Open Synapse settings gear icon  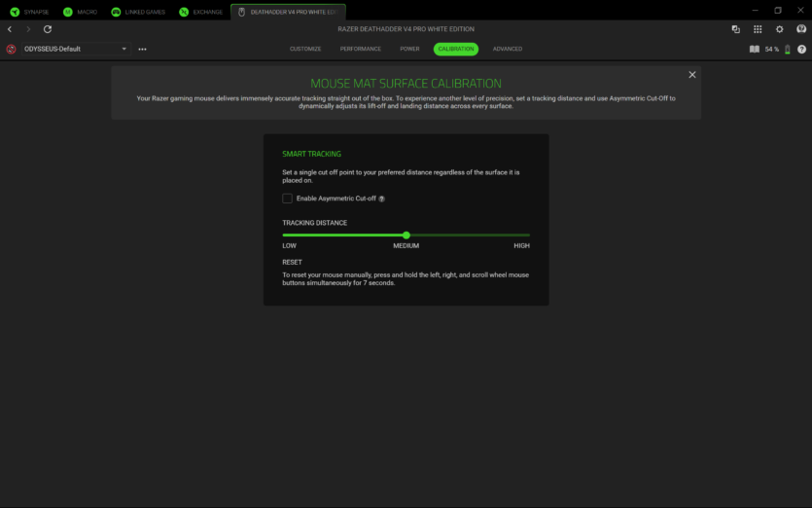(x=779, y=29)
